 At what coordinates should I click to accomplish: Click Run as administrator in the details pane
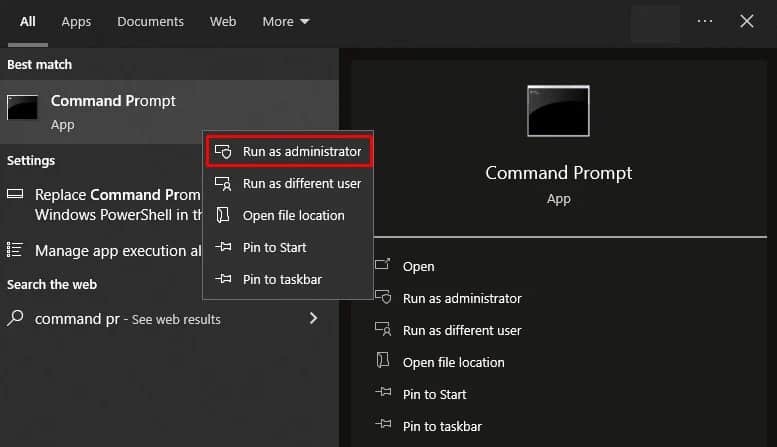point(462,298)
